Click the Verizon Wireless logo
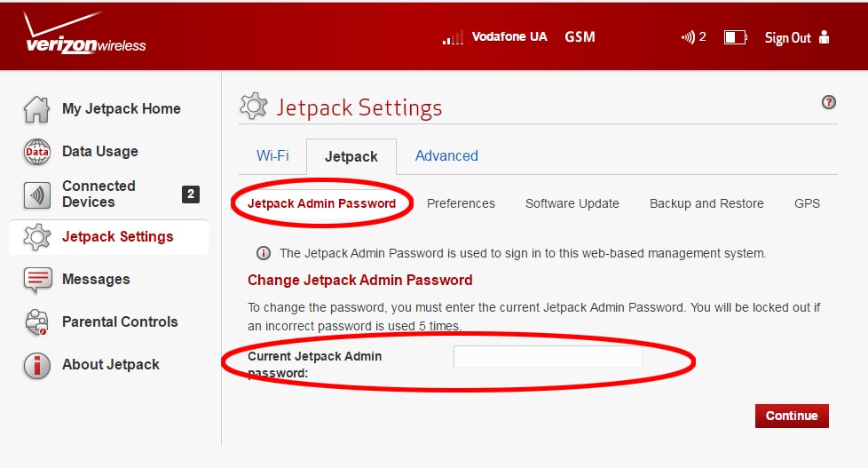Viewport: 868px width, 468px height. click(x=84, y=33)
